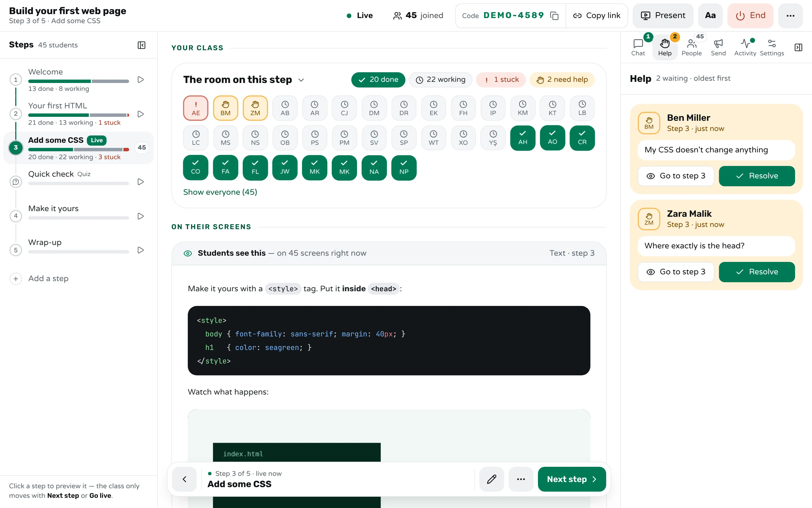Viewport: 812px width, 508px height.
Task: Open more options in bottom step bar
Action: coord(521,479)
